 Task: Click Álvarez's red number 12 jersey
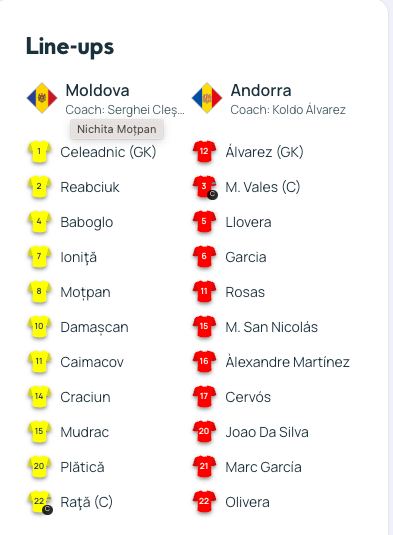204,152
